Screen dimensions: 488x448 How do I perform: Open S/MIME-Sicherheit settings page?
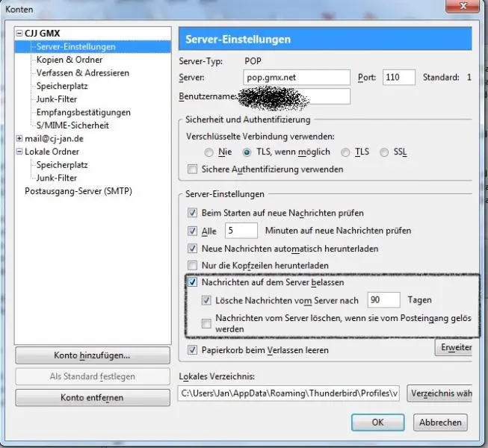click(x=72, y=125)
